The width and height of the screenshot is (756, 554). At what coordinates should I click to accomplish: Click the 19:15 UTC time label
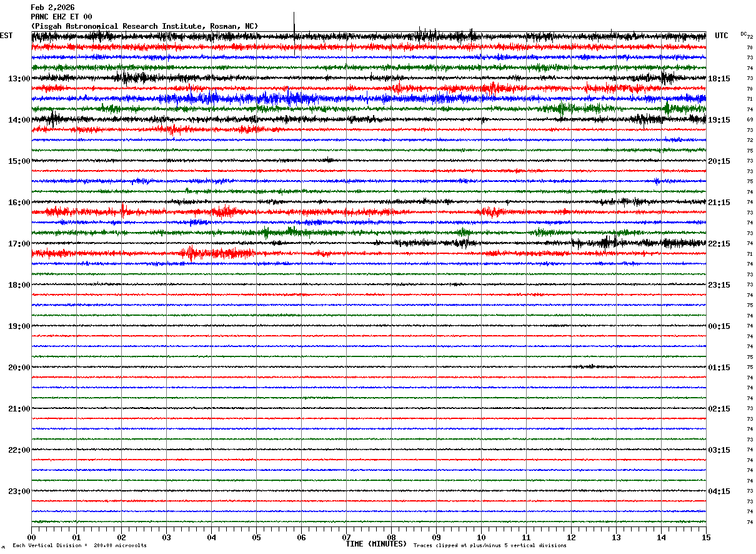(x=719, y=120)
